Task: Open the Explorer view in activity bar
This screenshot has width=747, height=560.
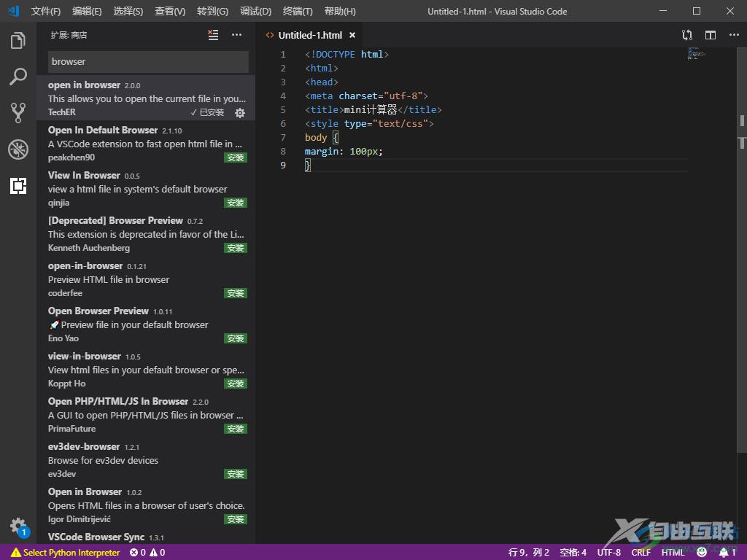Action: 18,41
